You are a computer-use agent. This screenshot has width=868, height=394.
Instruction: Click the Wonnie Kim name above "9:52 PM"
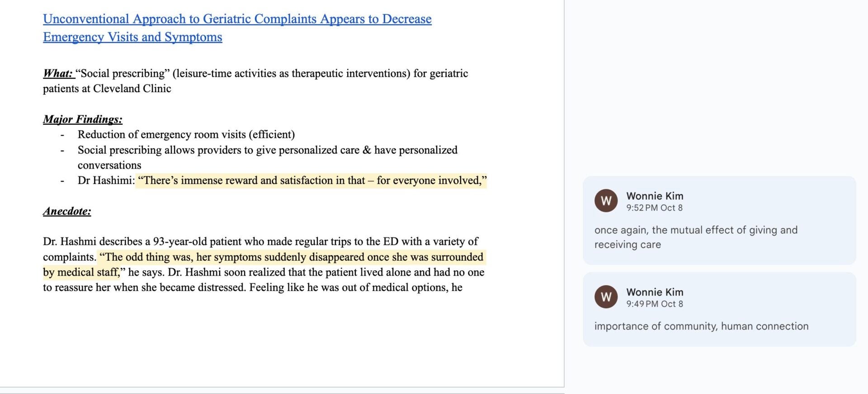655,196
